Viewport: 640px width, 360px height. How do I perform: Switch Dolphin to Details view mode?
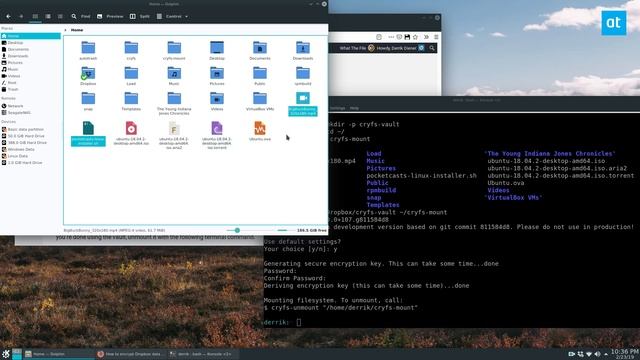point(60,16)
